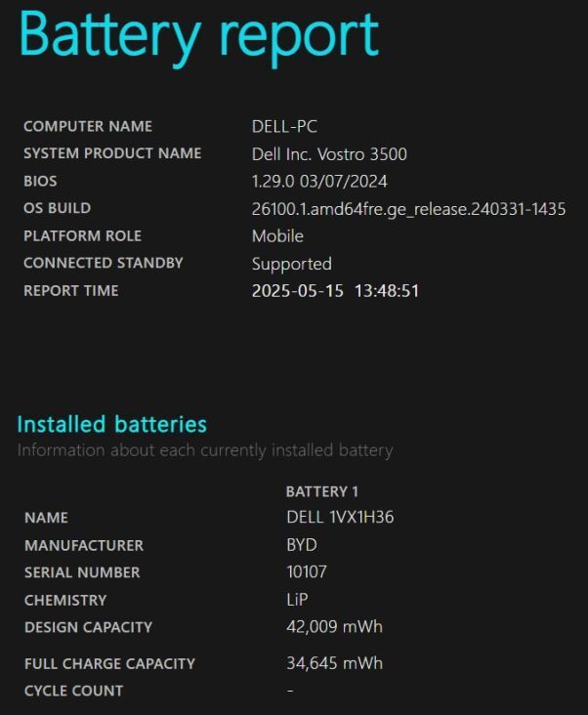Click the battery information subtitle text
The width and height of the screenshot is (588, 715).
[205, 450]
